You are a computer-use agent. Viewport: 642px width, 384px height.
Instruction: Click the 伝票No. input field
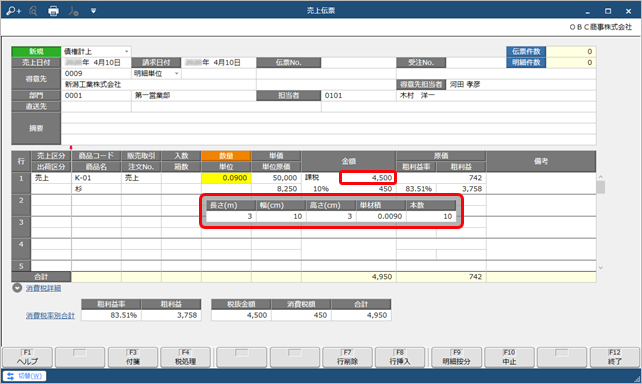coord(358,63)
